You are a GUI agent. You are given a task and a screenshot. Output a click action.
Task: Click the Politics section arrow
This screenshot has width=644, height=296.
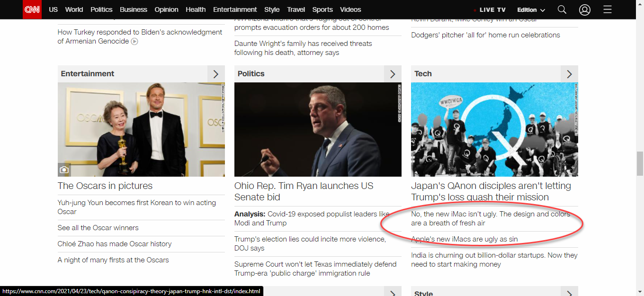point(393,74)
